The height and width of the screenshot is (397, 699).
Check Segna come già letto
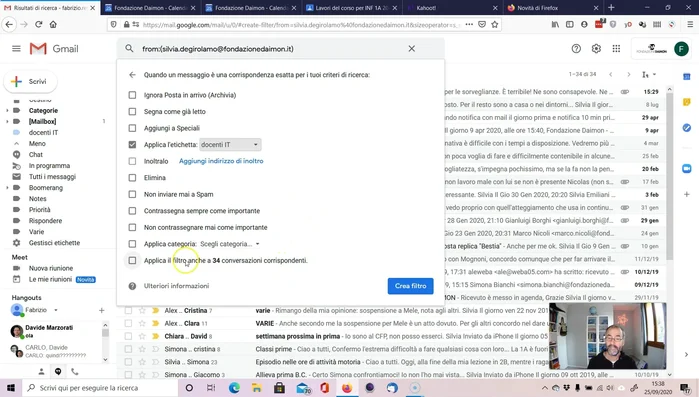click(x=132, y=111)
